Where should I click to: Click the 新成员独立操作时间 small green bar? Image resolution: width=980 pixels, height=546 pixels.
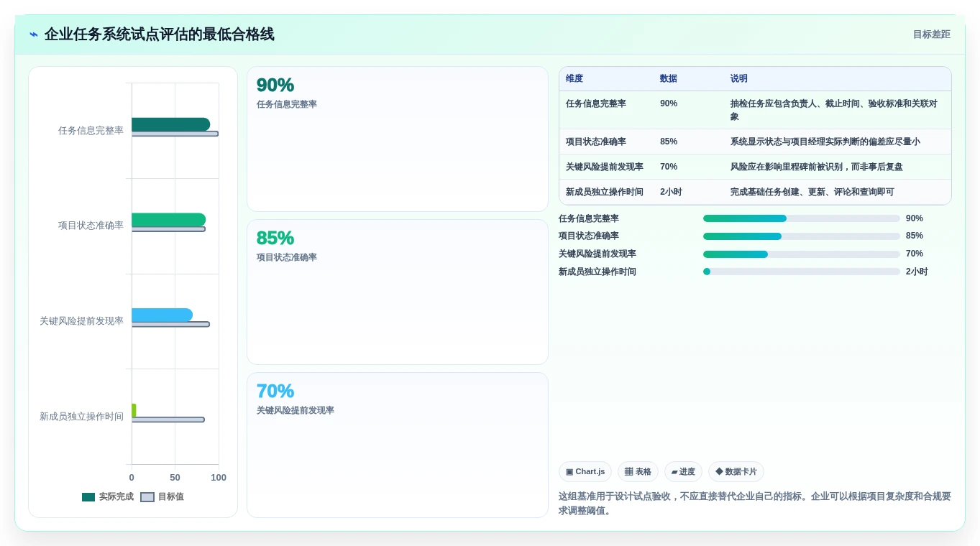pos(134,410)
